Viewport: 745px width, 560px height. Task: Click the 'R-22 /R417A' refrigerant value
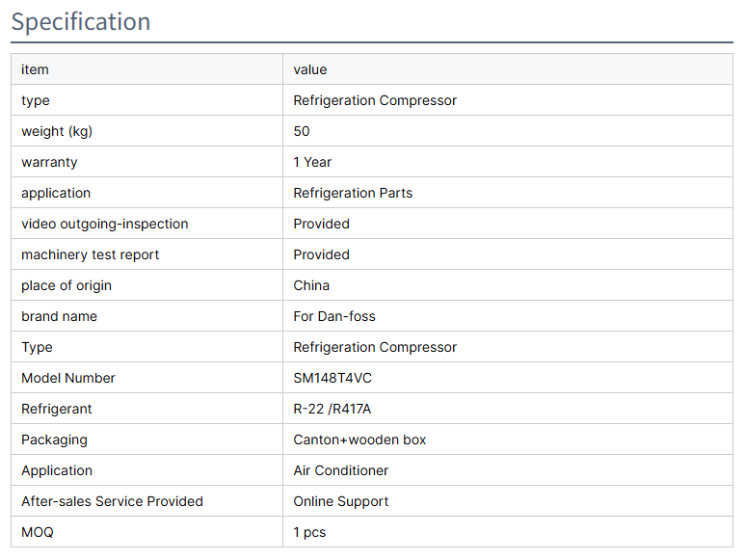[x=333, y=409]
